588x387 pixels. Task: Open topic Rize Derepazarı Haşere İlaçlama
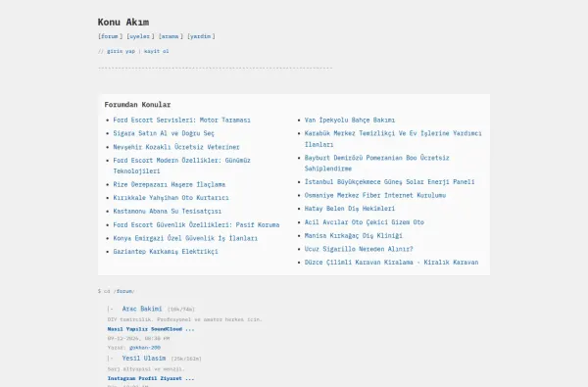pyautogui.click(x=170, y=184)
